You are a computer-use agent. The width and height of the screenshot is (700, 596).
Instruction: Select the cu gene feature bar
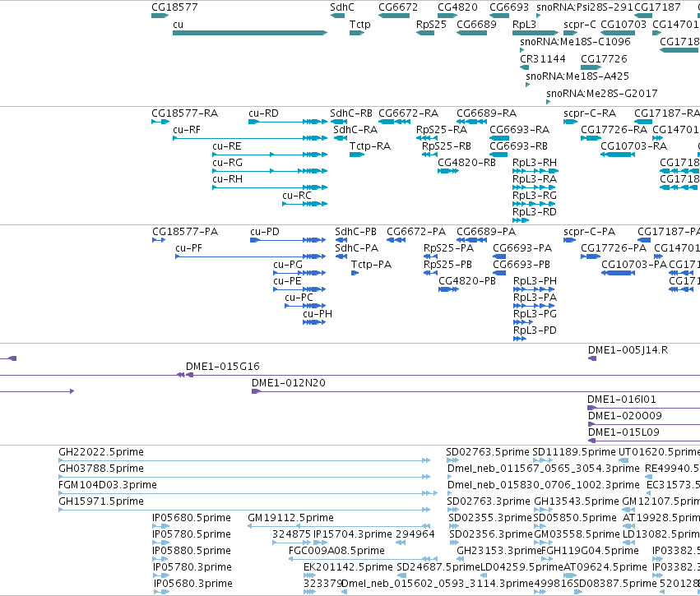[250, 33]
